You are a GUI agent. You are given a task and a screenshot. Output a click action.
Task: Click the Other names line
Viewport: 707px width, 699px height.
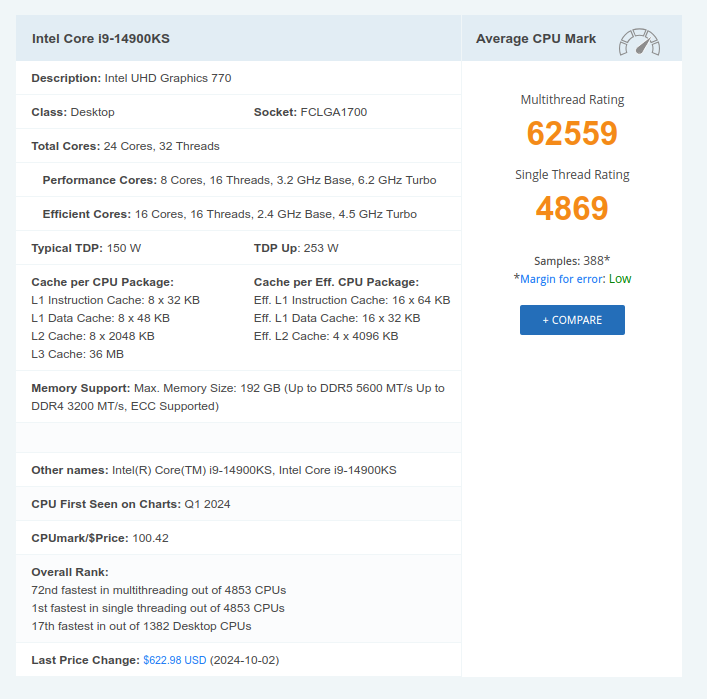[x=214, y=470]
